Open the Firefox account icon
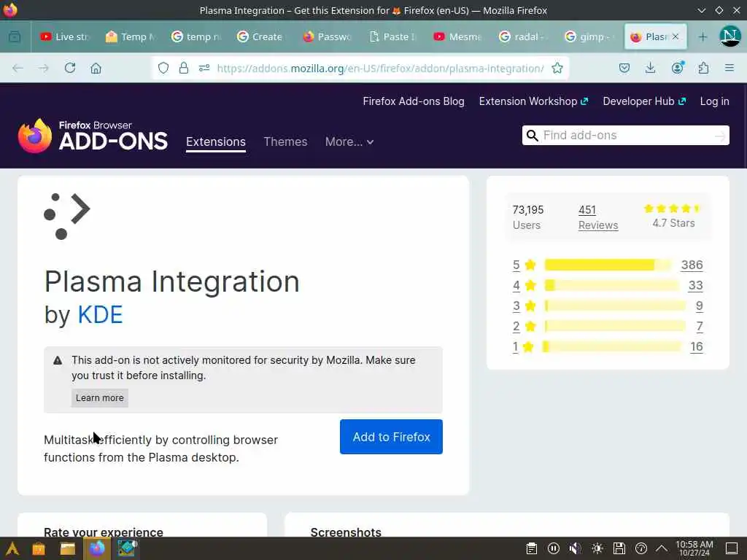 tap(678, 68)
